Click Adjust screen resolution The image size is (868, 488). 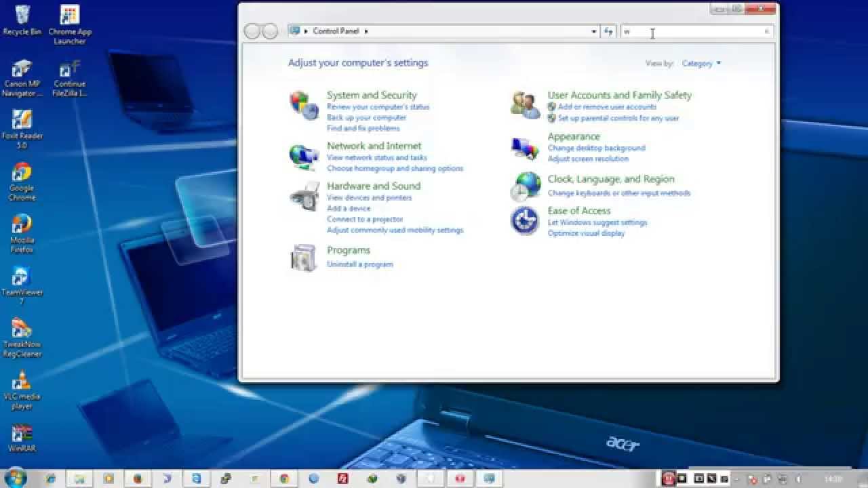pyautogui.click(x=588, y=159)
